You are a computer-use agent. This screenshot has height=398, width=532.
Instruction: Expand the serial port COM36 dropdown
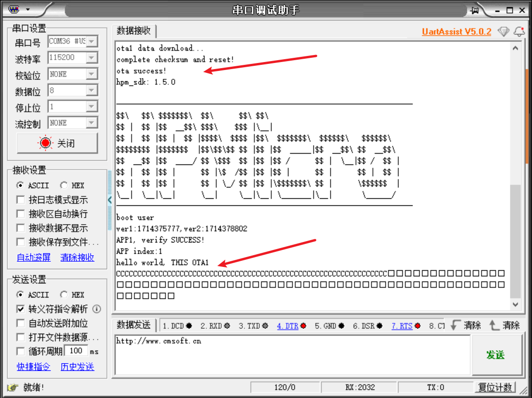tap(92, 41)
